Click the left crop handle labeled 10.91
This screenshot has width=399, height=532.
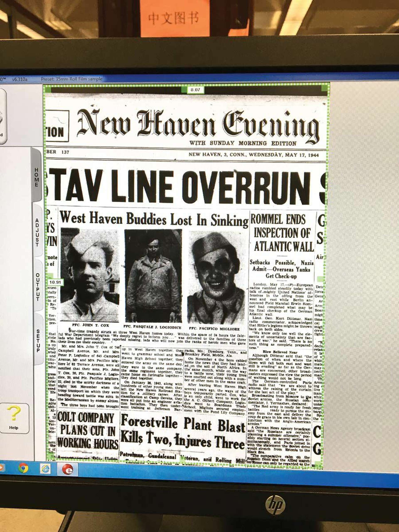(x=55, y=282)
